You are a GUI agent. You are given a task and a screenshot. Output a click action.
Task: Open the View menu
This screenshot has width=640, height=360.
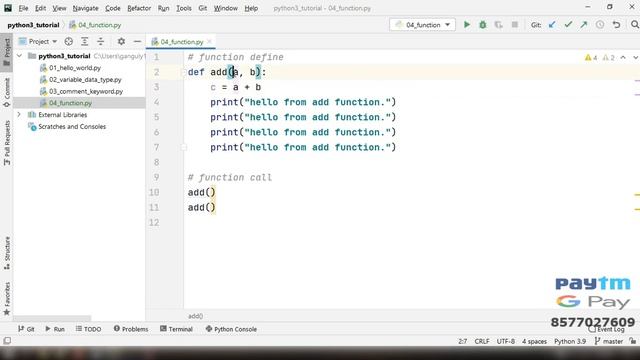pyautogui.click(x=59, y=8)
